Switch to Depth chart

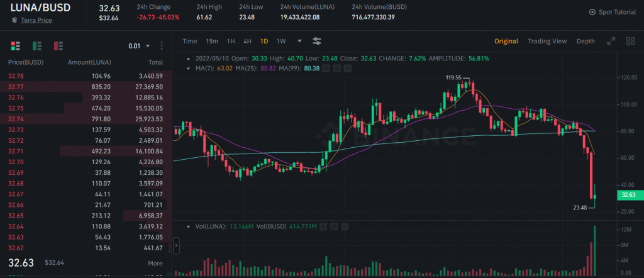coord(586,41)
